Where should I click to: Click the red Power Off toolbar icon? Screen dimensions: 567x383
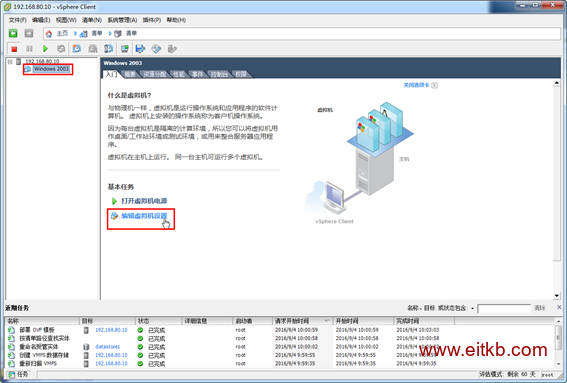pyautogui.click(x=14, y=49)
